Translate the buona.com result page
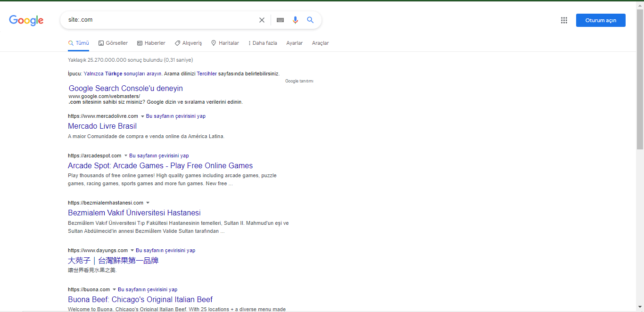This screenshot has height=312, width=644. click(148, 289)
